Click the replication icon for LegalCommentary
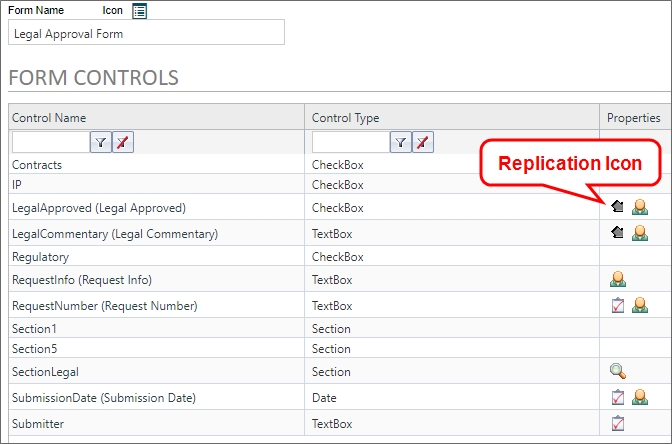Screen dimensions: 672x444 pos(618,233)
